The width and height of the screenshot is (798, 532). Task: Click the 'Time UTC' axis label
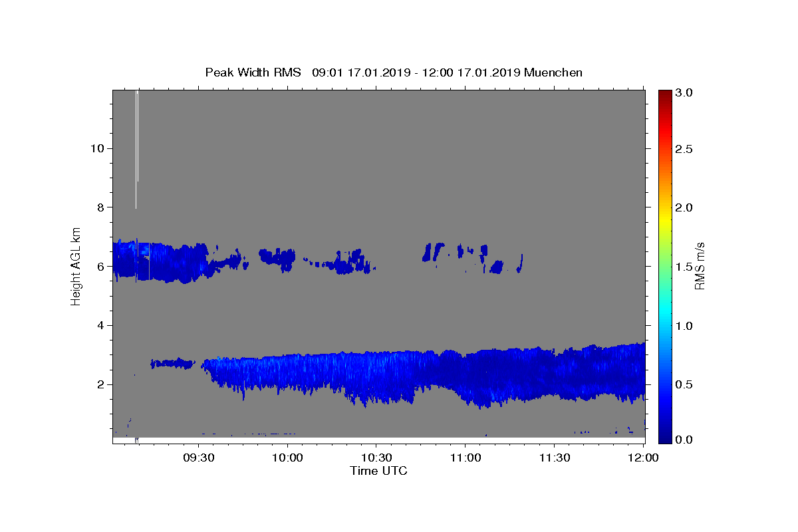click(x=378, y=471)
